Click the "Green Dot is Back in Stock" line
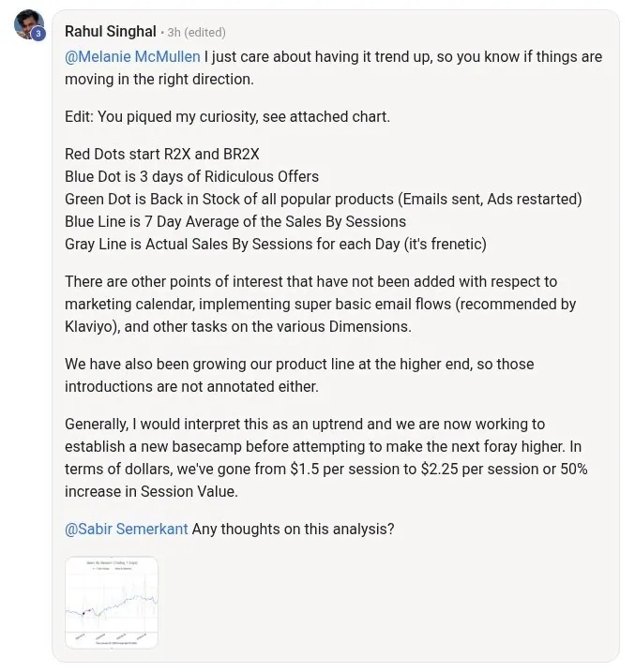 324,200
